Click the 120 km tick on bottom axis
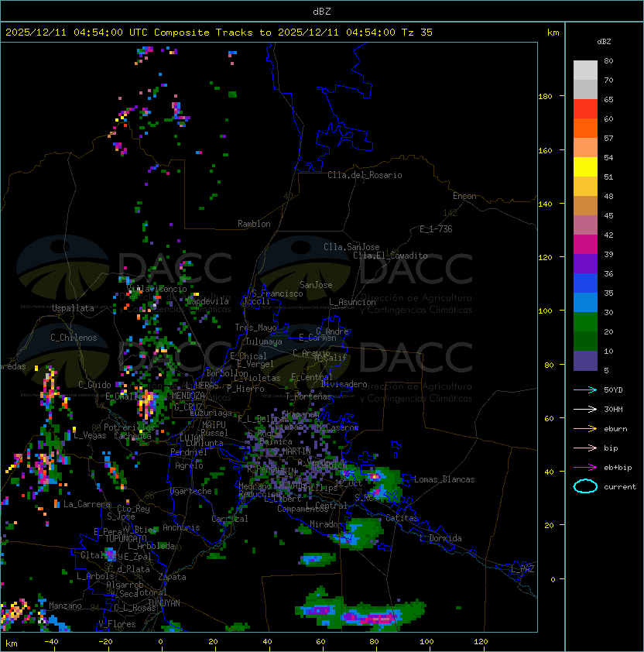Image resolution: width=644 pixels, height=652 pixels. click(x=481, y=642)
